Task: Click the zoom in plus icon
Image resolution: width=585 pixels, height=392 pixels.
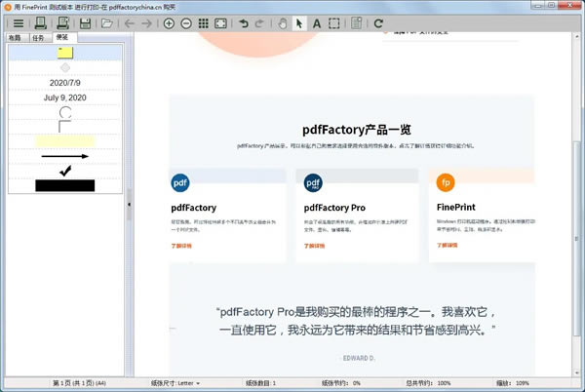Action: tap(169, 22)
